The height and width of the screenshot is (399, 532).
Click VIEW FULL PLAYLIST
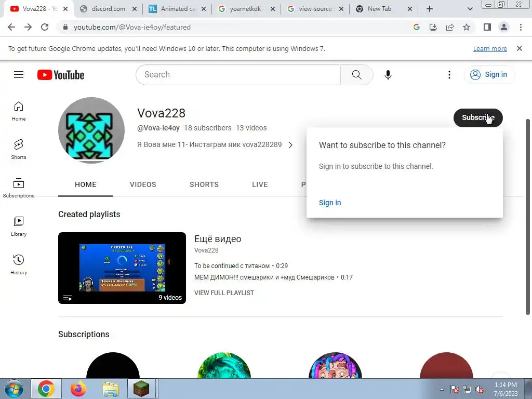pos(224,293)
